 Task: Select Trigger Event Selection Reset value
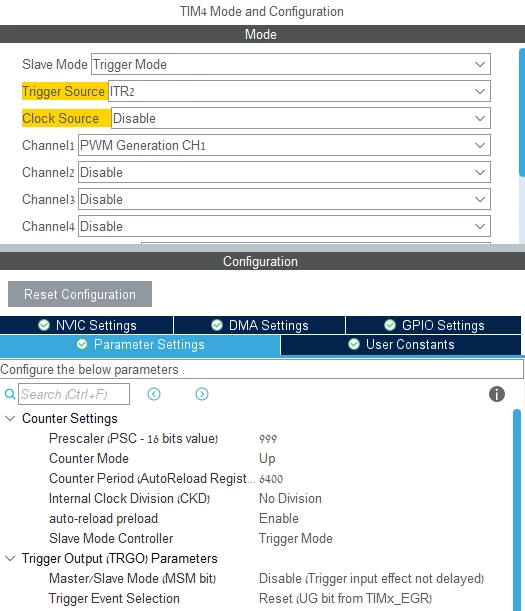345,599
